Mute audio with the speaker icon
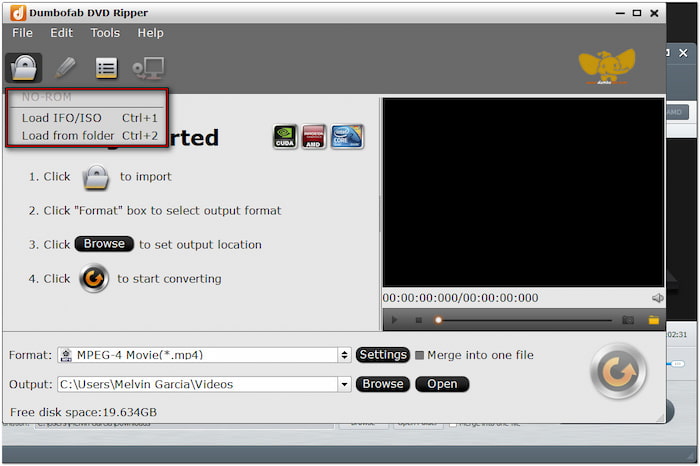 (x=657, y=298)
